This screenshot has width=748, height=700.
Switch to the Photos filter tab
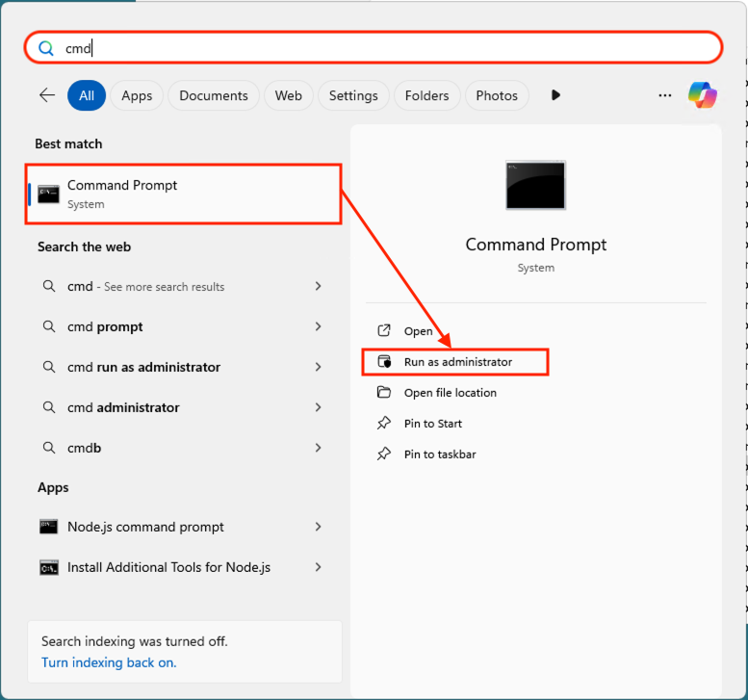point(497,95)
